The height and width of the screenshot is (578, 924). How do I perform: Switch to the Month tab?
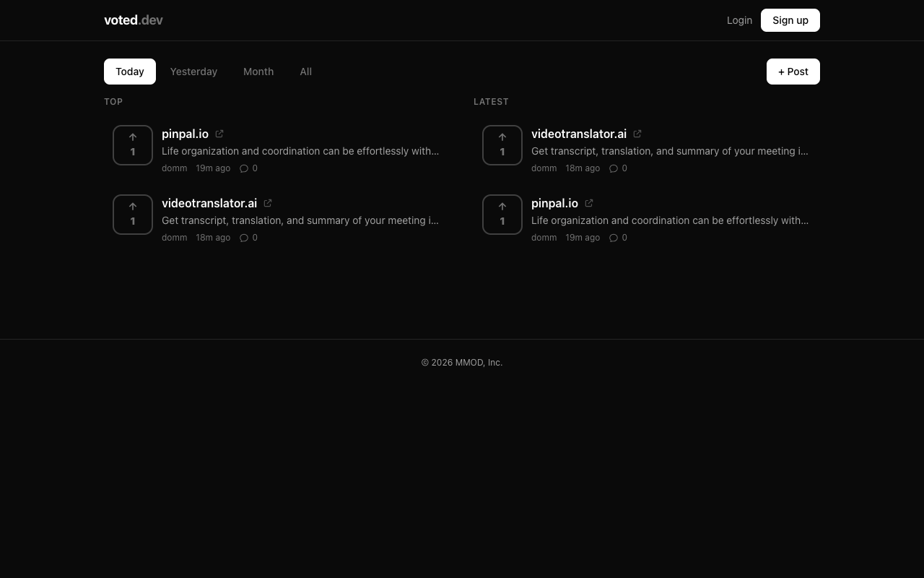[258, 72]
